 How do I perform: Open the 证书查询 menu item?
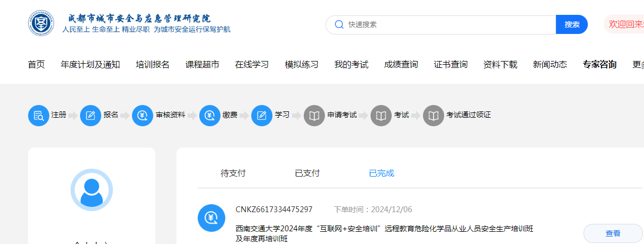451,65
